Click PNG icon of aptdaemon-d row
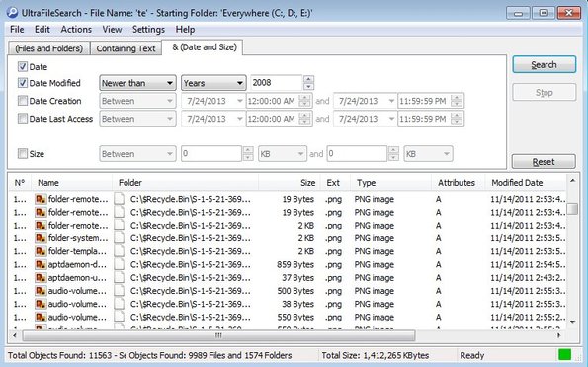Image resolution: width=588 pixels, height=367 pixels. [41, 264]
